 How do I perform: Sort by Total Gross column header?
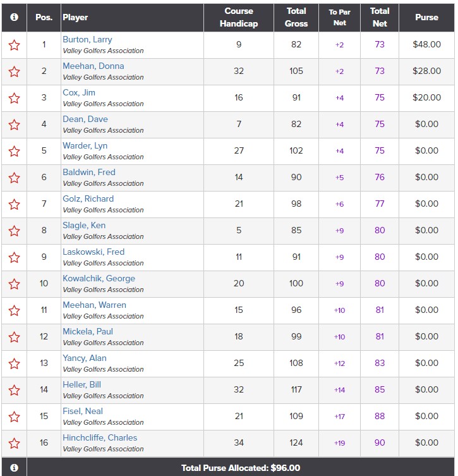[296, 18]
